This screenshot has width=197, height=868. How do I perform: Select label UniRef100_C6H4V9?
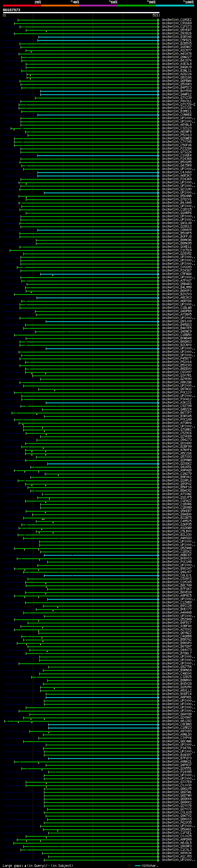pyautogui.click(x=177, y=230)
